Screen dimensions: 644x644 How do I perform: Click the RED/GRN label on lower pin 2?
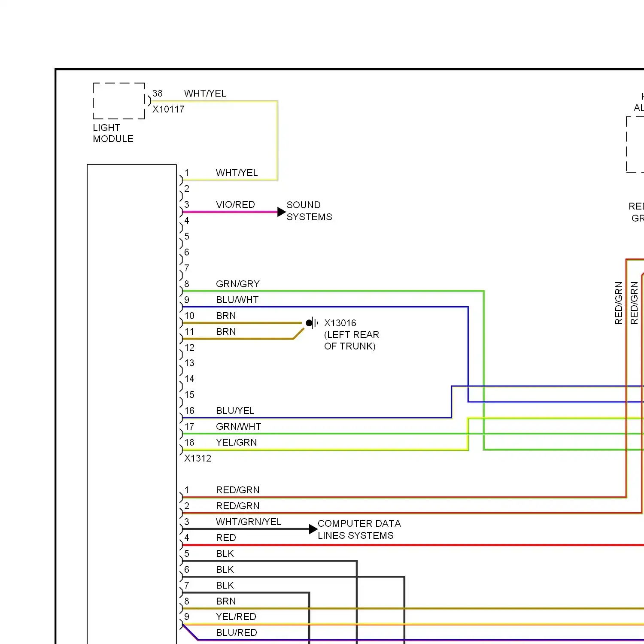click(x=238, y=506)
